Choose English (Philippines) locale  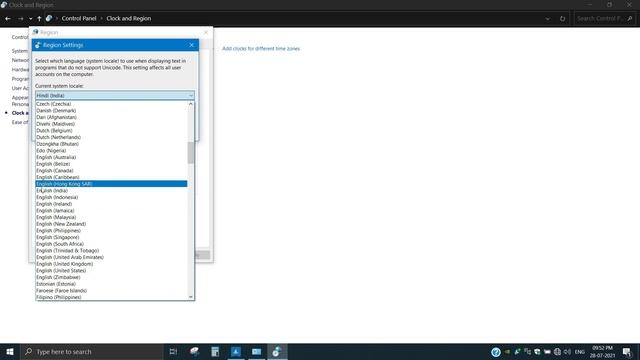(111, 231)
